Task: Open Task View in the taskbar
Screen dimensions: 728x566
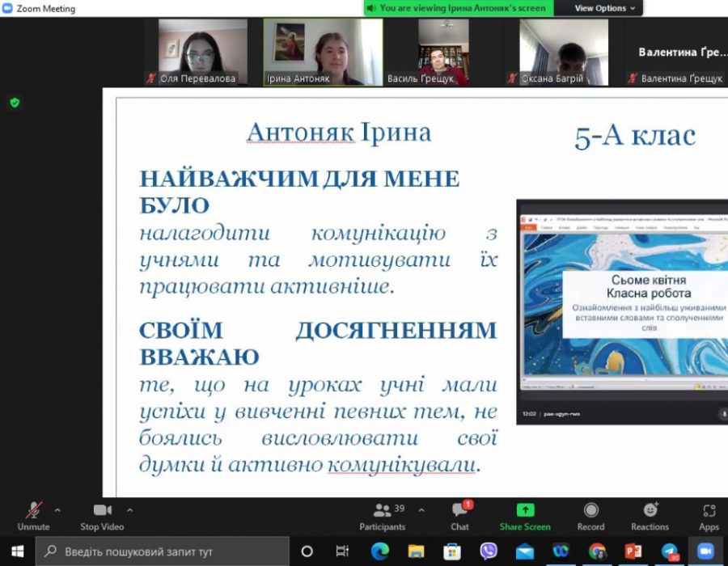Action: point(342,551)
